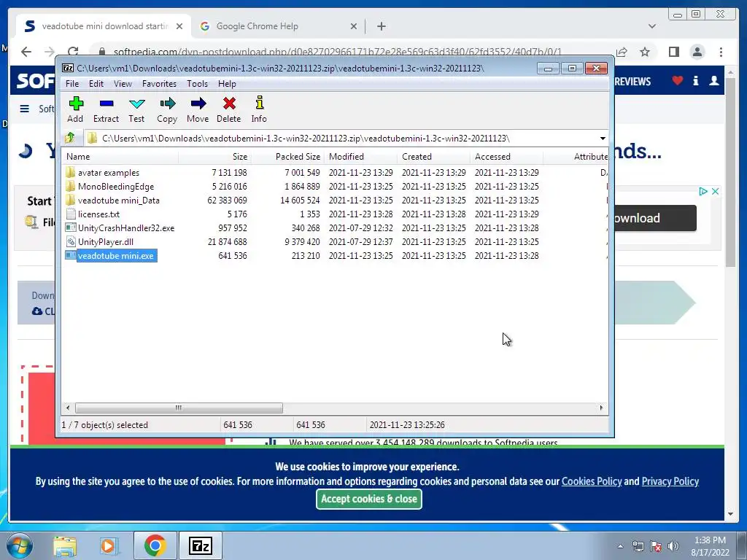Bookmark this page with the star icon

[x=645, y=52]
